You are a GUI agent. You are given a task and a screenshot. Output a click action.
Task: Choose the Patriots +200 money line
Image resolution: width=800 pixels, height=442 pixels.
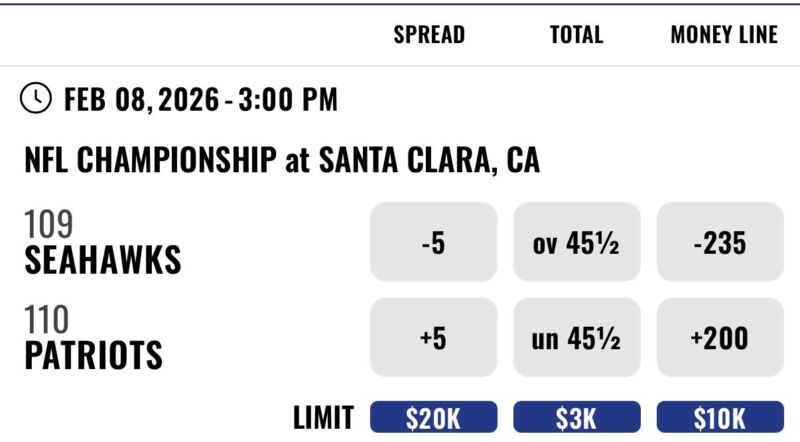pos(719,338)
